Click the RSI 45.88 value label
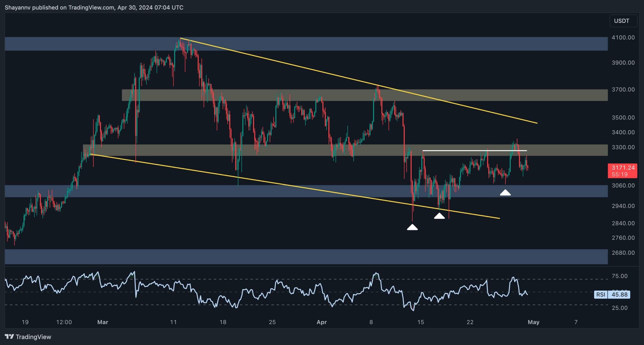The width and height of the screenshot is (644, 345). click(619, 294)
